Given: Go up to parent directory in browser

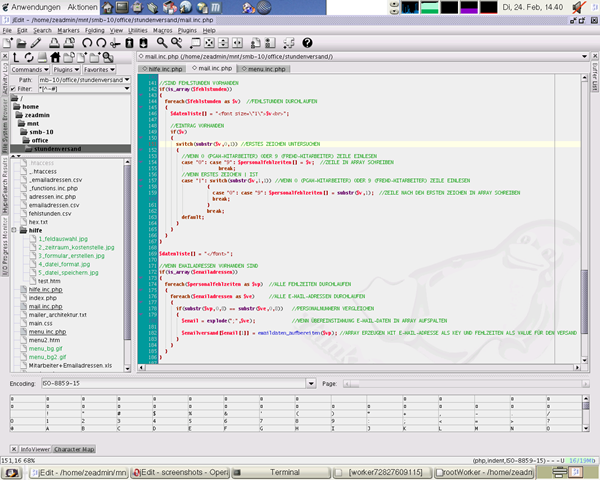Looking at the screenshot, I should 17,57.
